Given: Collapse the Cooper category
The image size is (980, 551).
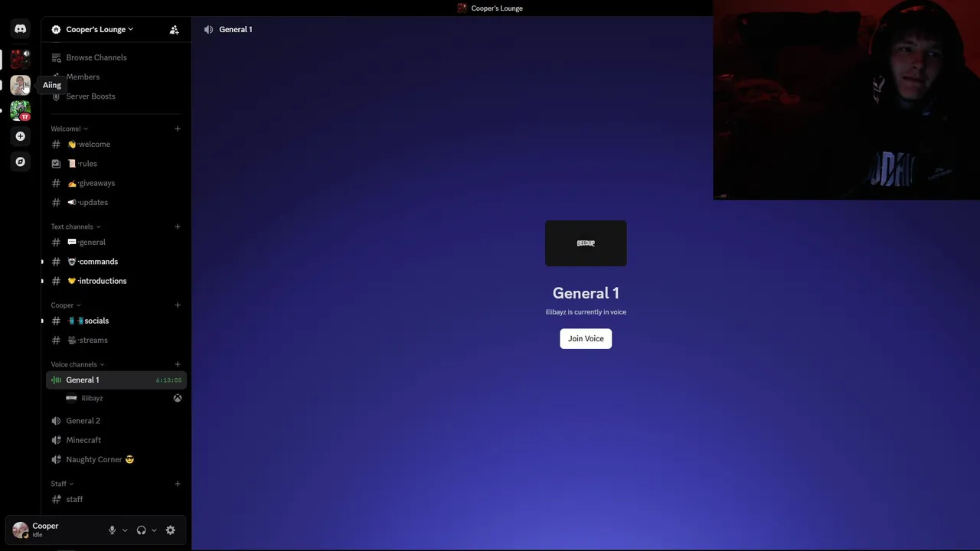Looking at the screenshot, I should [x=66, y=305].
